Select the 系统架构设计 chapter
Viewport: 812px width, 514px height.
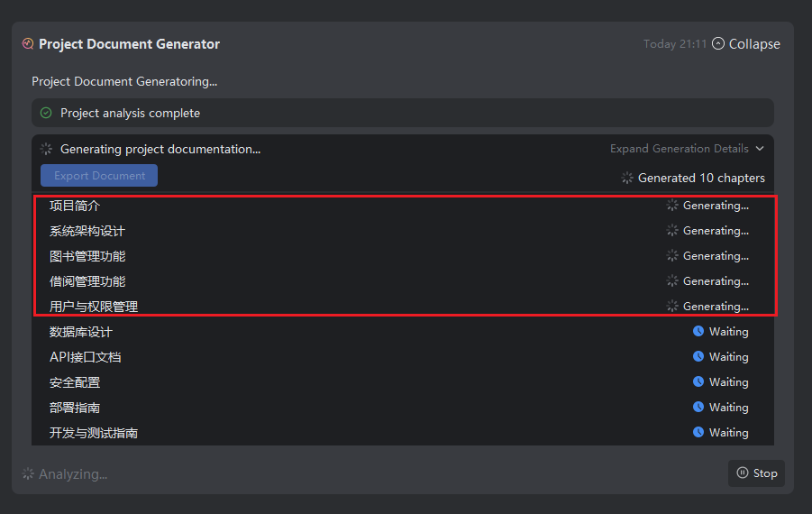87,231
